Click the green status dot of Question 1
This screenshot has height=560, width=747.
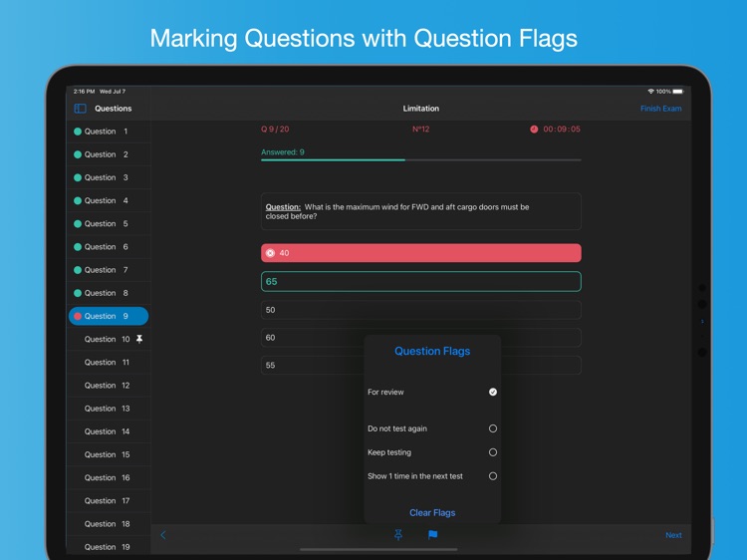point(78,132)
